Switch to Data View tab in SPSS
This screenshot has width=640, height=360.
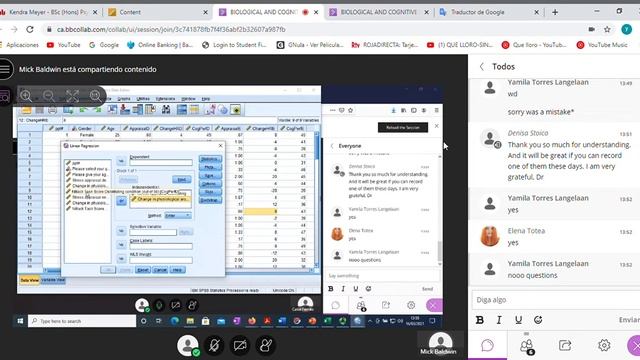click(30, 280)
